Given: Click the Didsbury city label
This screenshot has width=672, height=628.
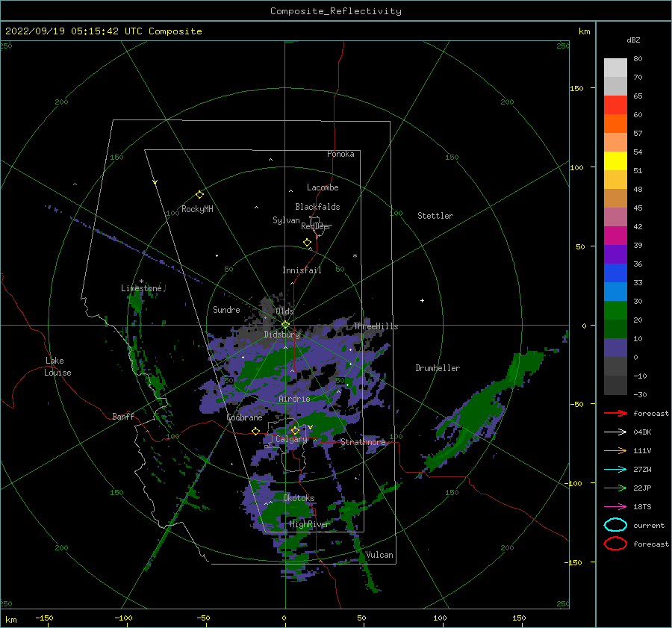Looking at the screenshot, I should click(282, 335).
